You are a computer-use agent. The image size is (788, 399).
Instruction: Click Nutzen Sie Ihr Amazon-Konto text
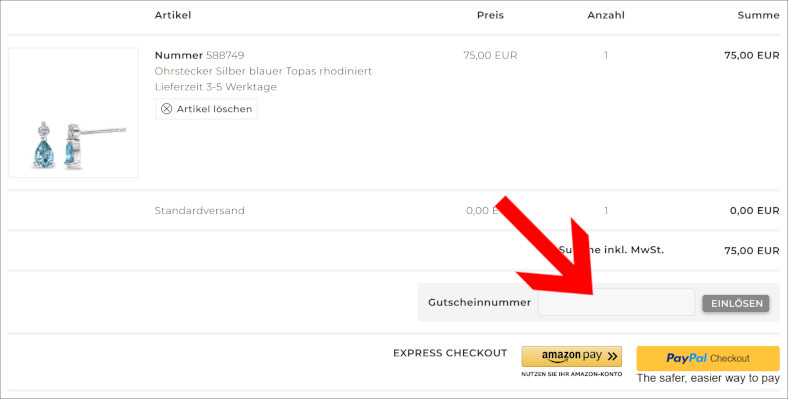pos(571,374)
